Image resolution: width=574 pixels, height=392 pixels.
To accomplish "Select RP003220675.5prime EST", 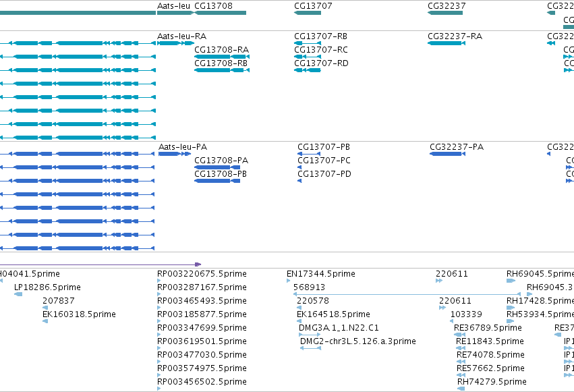I will (x=202, y=274).
